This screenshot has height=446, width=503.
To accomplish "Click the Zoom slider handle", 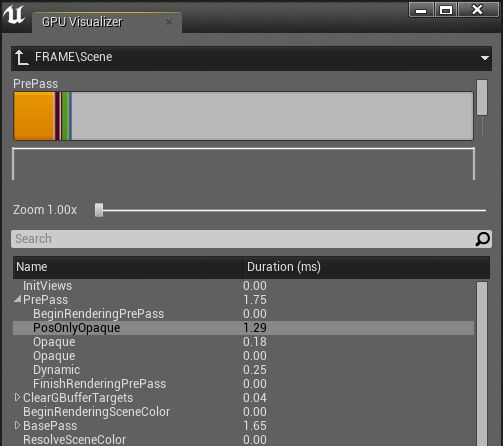I will pyautogui.click(x=99, y=210).
